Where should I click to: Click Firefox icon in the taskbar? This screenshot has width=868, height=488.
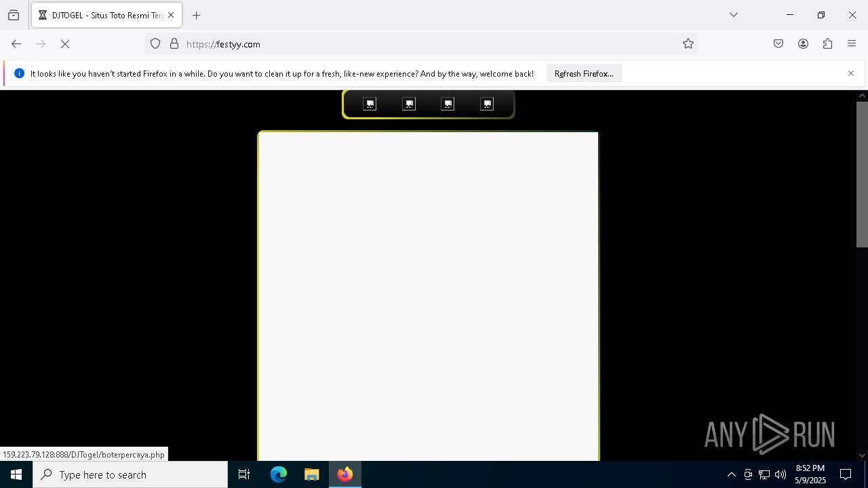tap(345, 474)
